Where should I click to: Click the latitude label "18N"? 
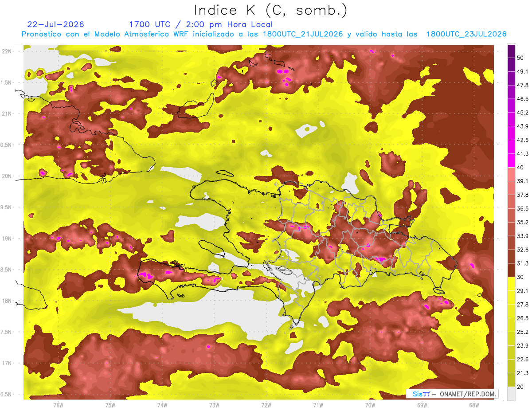click(x=7, y=301)
